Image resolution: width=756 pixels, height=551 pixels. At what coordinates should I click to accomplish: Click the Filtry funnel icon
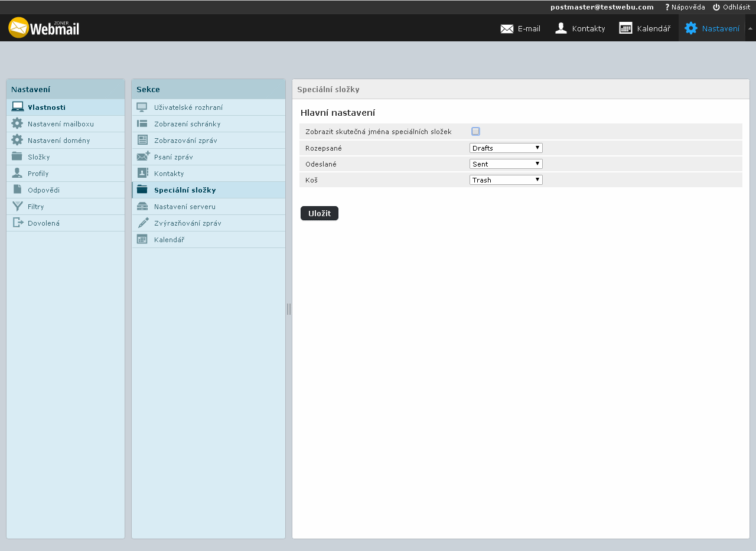18,207
